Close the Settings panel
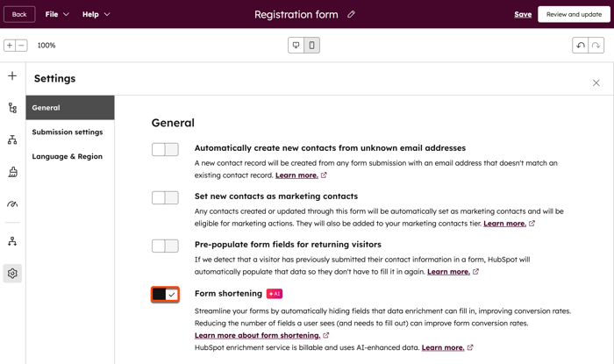This screenshot has width=614, height=364. (x=596, y=82)
